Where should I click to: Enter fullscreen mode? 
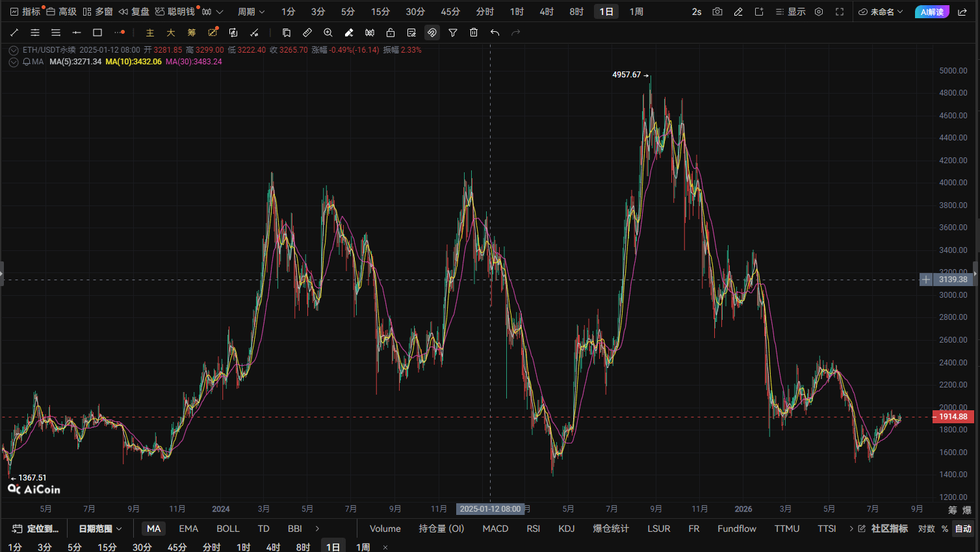pyautogui.click(x=840, y=12)
